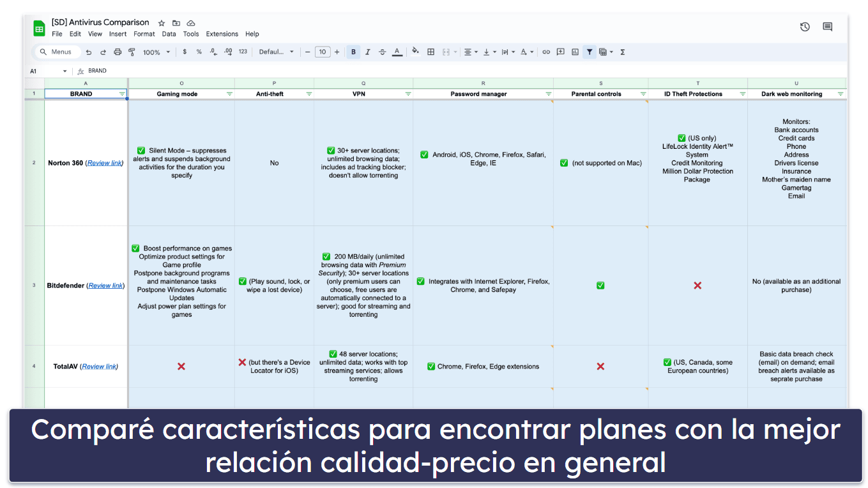Open the BRAND column filter
The image size is (868, 488).
click(122, 94)
